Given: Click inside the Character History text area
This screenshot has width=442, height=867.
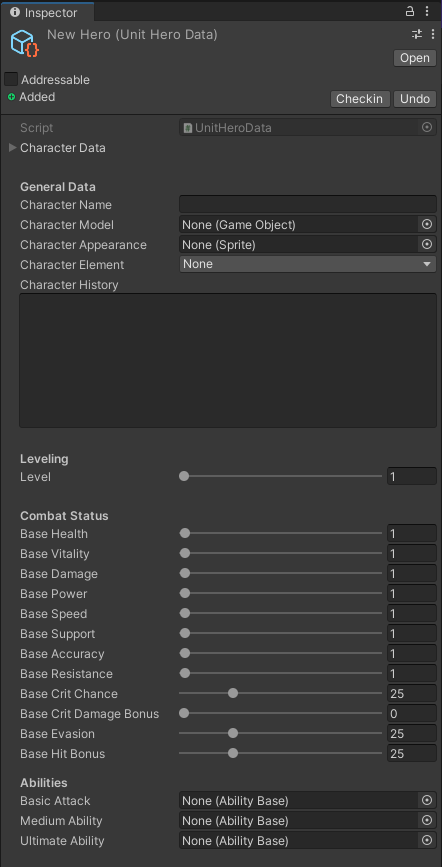Looking at the screenshot, I should (228, 361).
